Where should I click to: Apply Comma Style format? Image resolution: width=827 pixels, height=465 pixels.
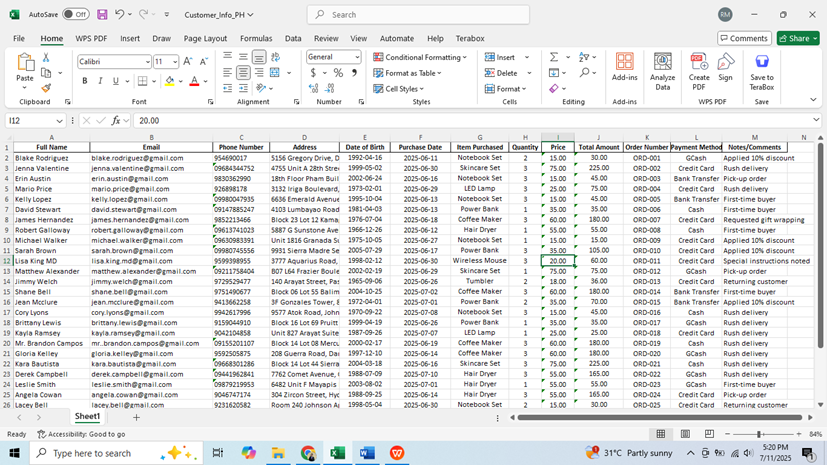354,73
